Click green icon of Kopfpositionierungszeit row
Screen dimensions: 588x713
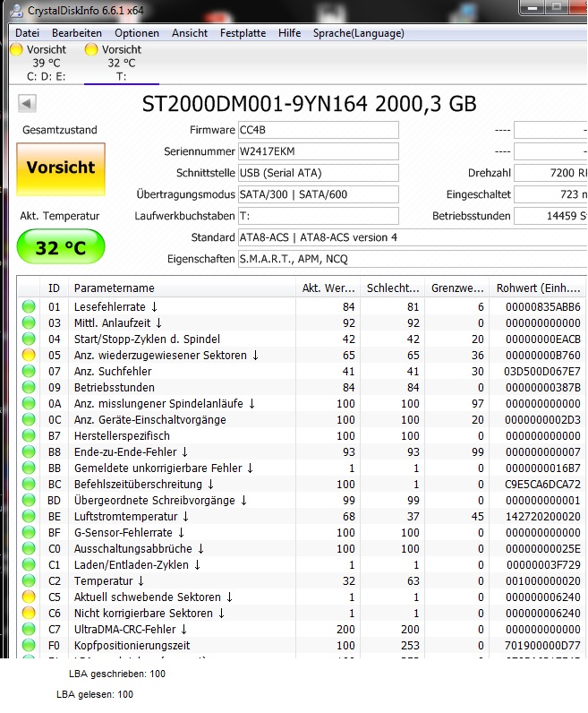[29, 646]
